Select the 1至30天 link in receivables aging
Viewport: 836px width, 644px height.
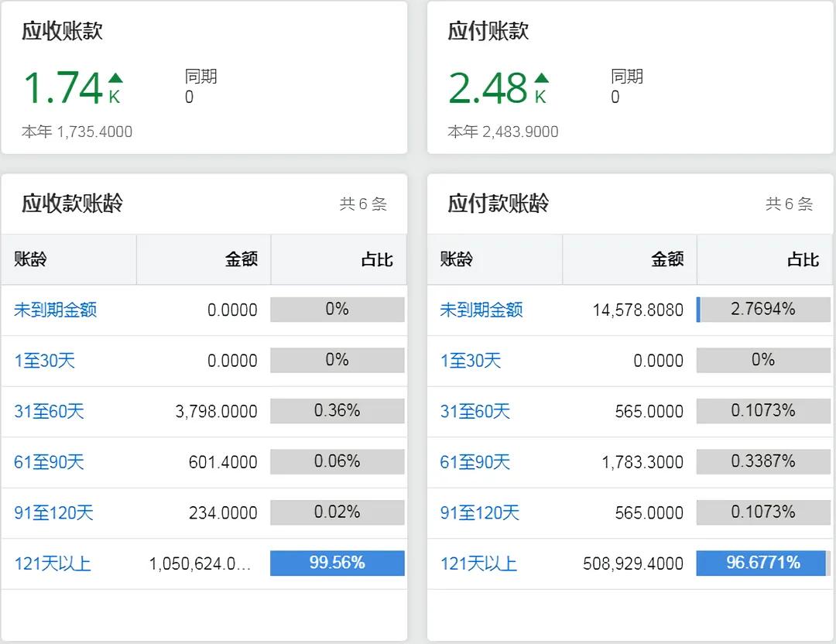coord(44,360)
